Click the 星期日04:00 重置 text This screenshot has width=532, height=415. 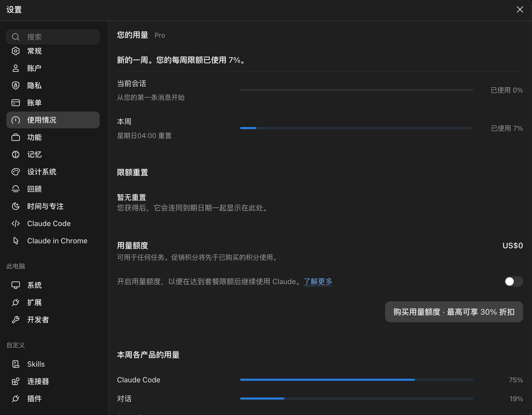click(x=144, y=136)
